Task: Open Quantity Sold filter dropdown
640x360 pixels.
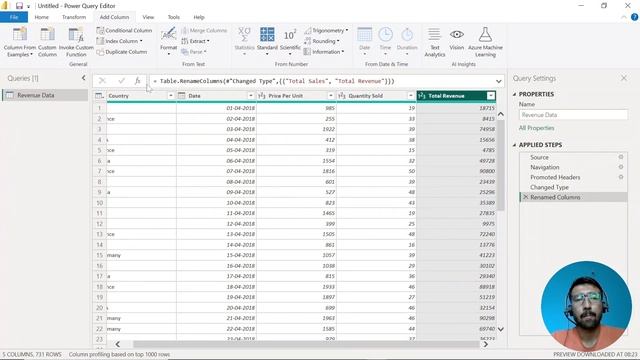Action: coord(411,96)
